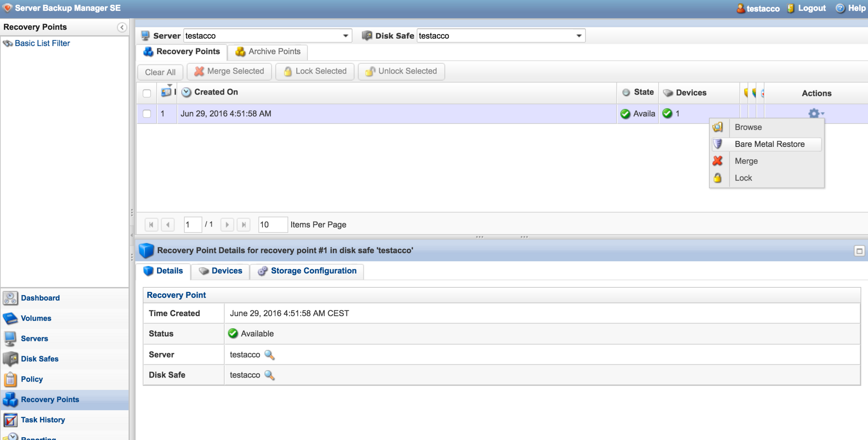
Task: Open the Disk Safe dropdown list
Action: [579, 36]
